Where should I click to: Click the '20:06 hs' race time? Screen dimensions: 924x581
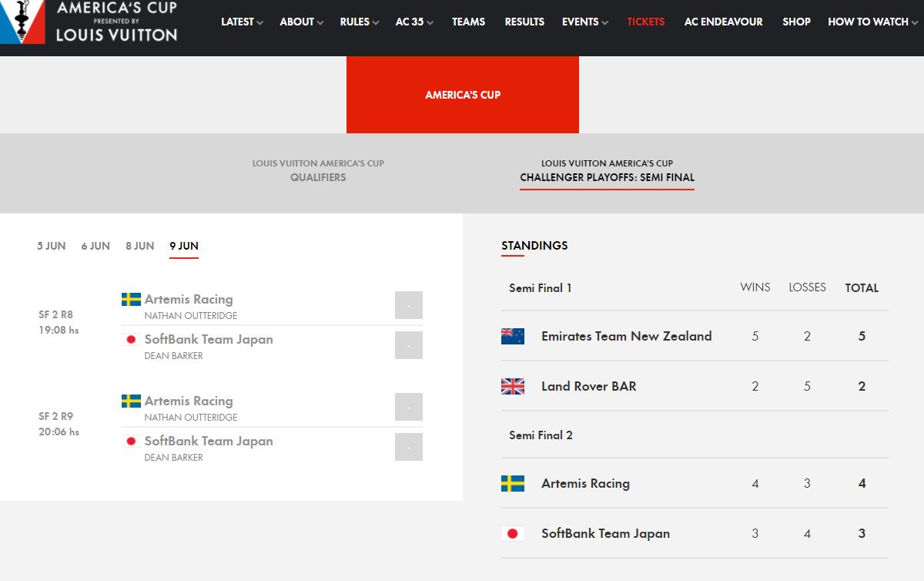pyautogui.click(x=59, y=432)
